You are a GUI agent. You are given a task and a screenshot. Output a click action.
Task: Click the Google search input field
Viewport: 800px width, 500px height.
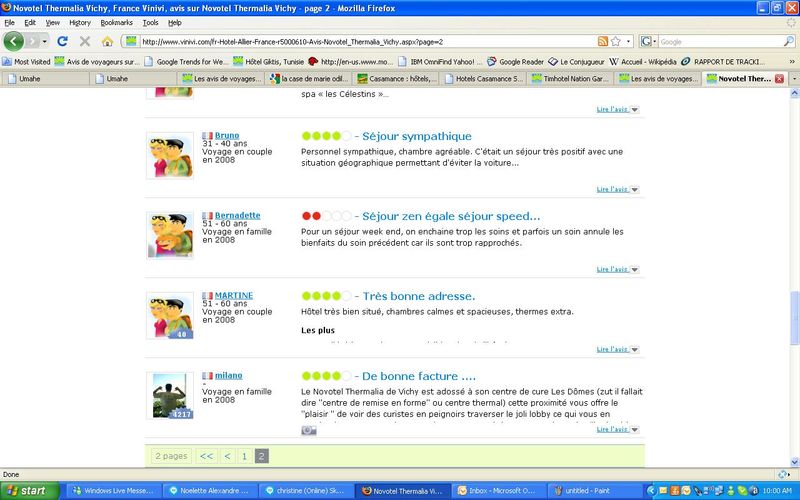719,42
